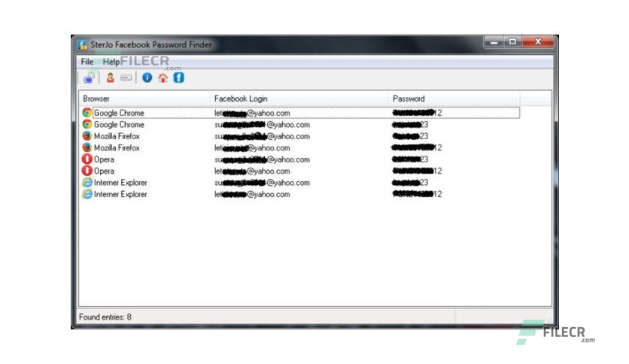The width and height of the screenshot is (629, 364).
Task: Click Chrome password ending in 23
Action: tap(410, 125)
